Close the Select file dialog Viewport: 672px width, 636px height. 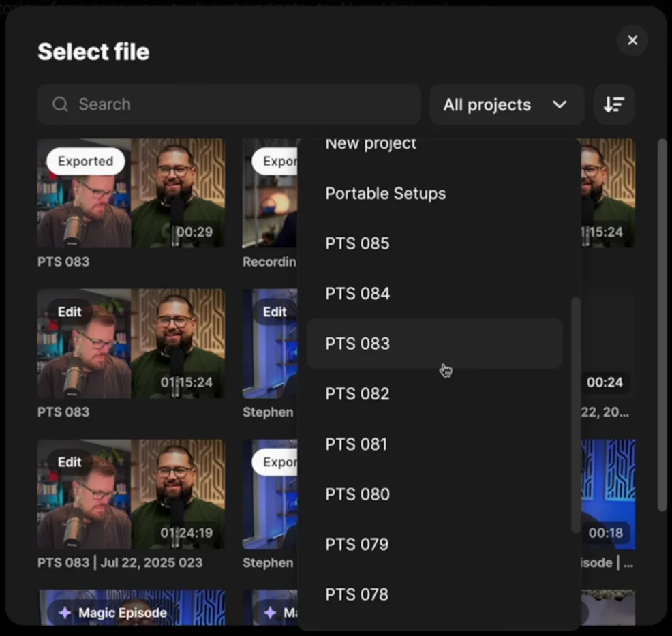[632, 40]
